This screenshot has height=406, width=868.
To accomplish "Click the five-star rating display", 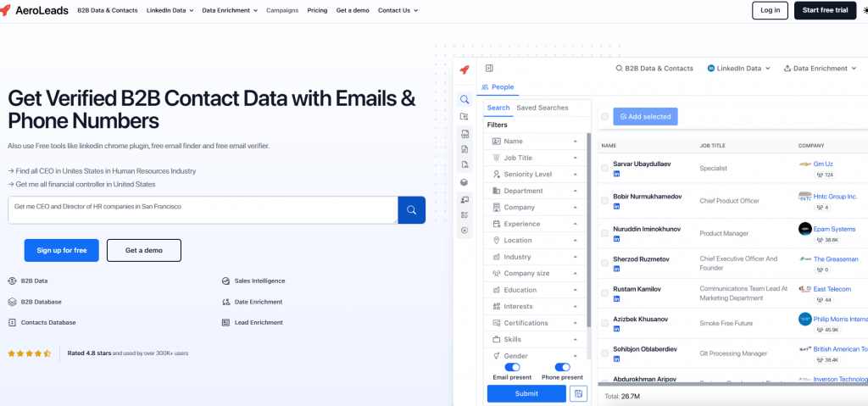I will (30, 353).
